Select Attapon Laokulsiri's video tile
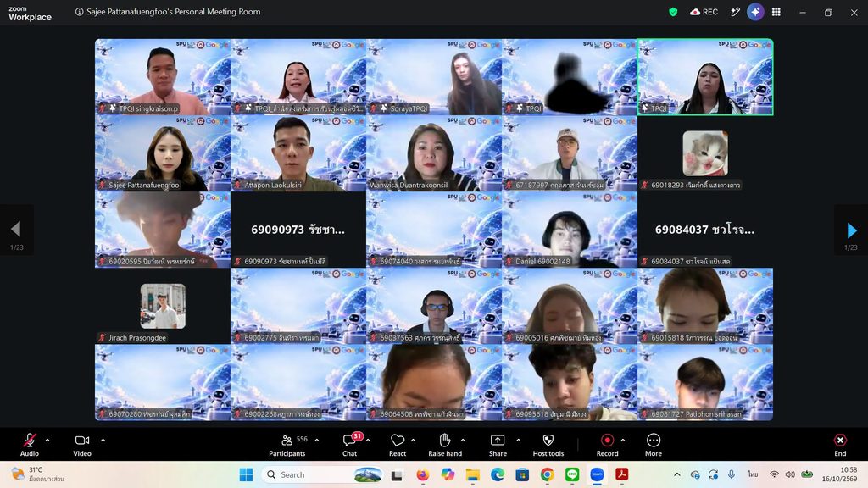This screenshot has width=868, height=488. 298,153
